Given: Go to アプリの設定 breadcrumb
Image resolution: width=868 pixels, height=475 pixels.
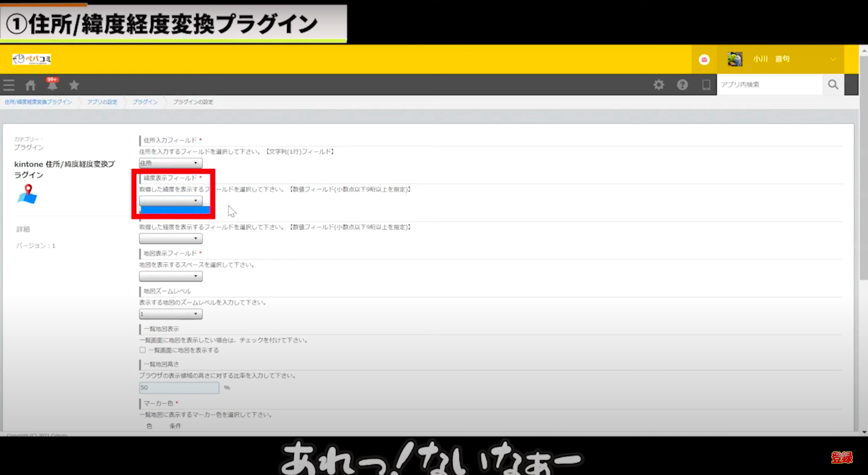Looking at the screenshot, I should [102, 102].
